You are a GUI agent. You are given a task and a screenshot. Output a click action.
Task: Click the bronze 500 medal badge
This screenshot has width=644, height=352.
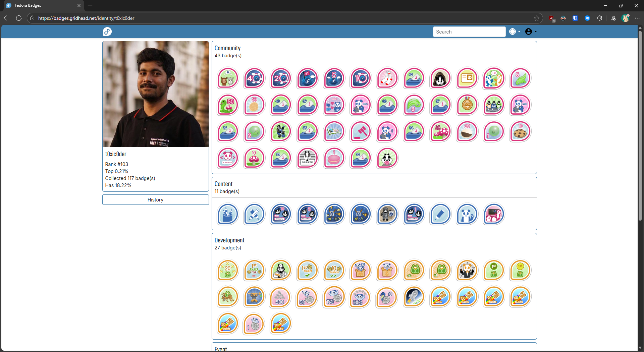[467, 105]
